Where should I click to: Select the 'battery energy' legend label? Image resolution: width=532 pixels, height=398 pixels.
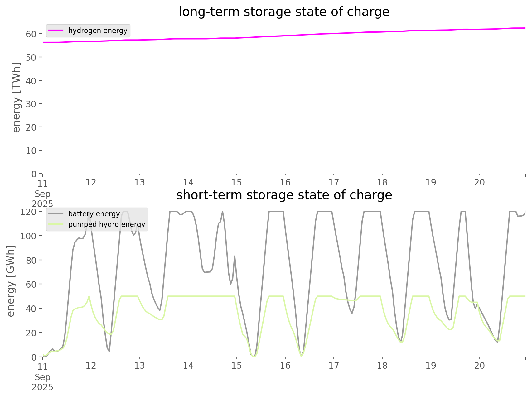tap(94, 214)
